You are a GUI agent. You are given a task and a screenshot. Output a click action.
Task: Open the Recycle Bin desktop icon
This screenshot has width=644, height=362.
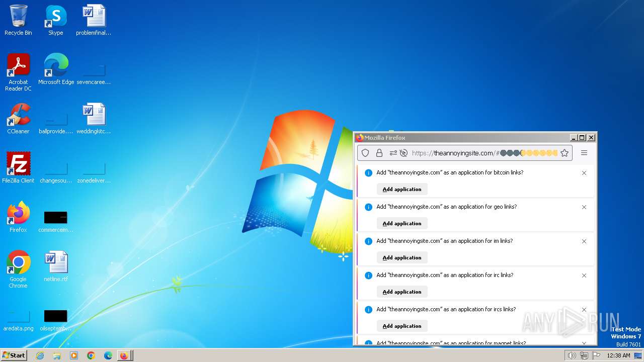[18, 20]
